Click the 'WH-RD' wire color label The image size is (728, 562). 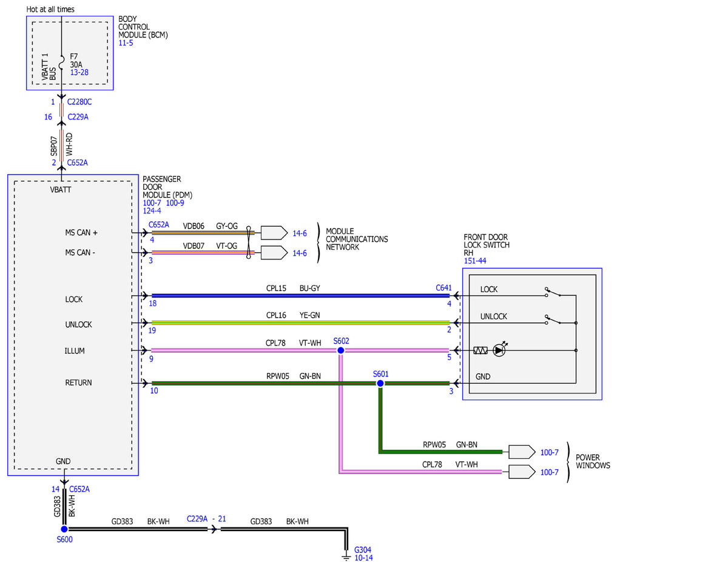click(69, 146)
